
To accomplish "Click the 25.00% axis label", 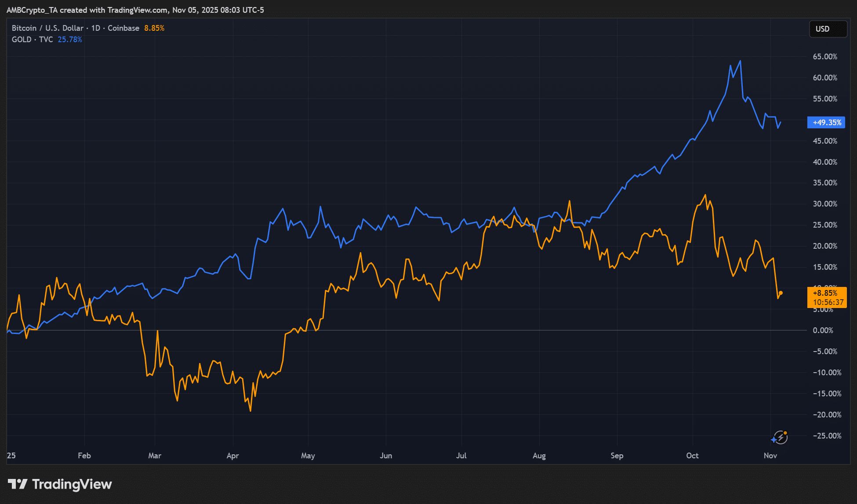I will click(x=825, y=225).
